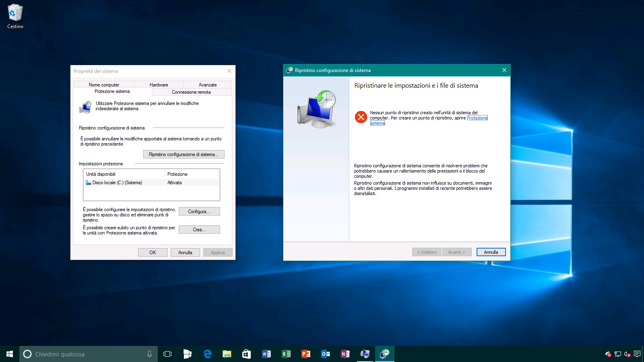
Task: Launch OneNote from the taskbar
Action: tap(345, 354)
